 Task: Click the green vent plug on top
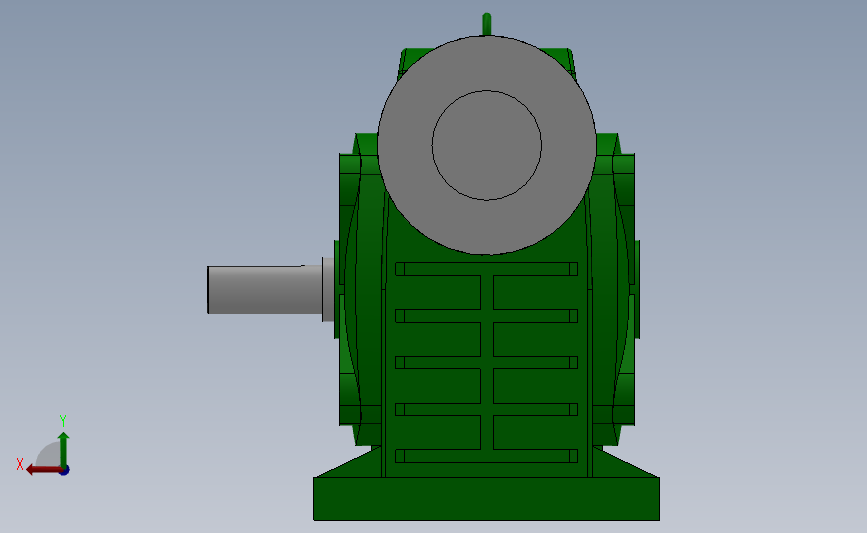pos(487,24)
